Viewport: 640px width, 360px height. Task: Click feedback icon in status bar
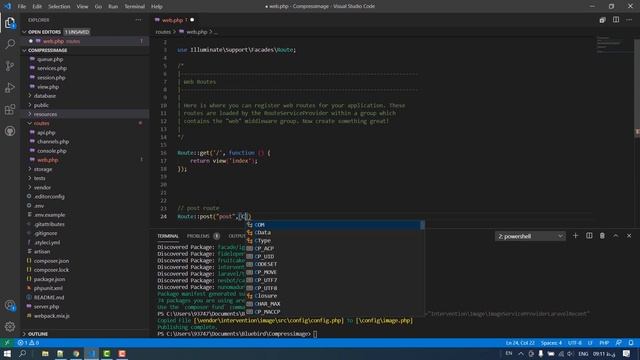coord(619,343)
